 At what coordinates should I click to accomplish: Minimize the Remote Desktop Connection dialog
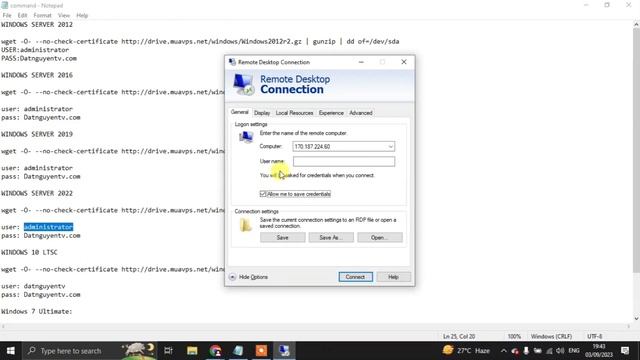[361, 62]
